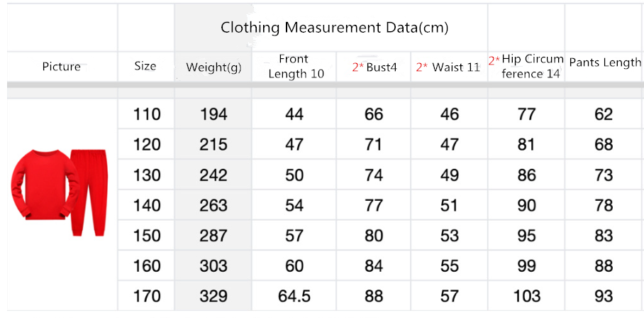
Task: Click the Front Length 10 header
Action: 294,66
